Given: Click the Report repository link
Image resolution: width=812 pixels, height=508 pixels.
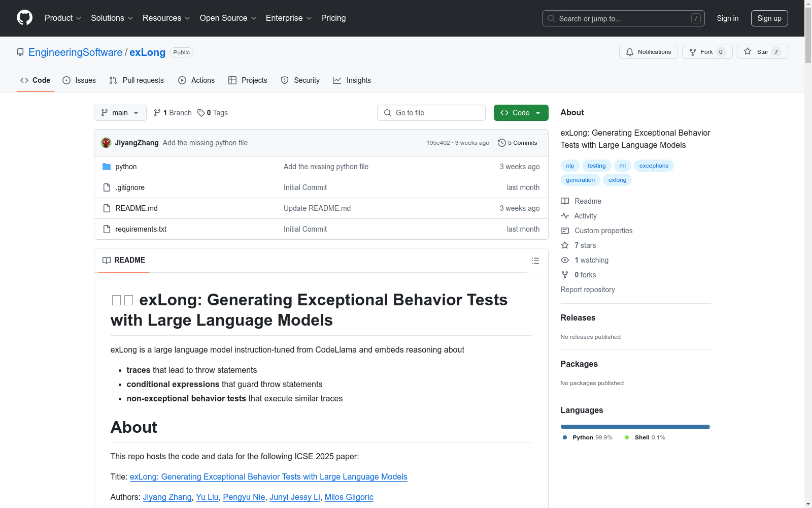Looking at the screenshot, I should (588, 290).
